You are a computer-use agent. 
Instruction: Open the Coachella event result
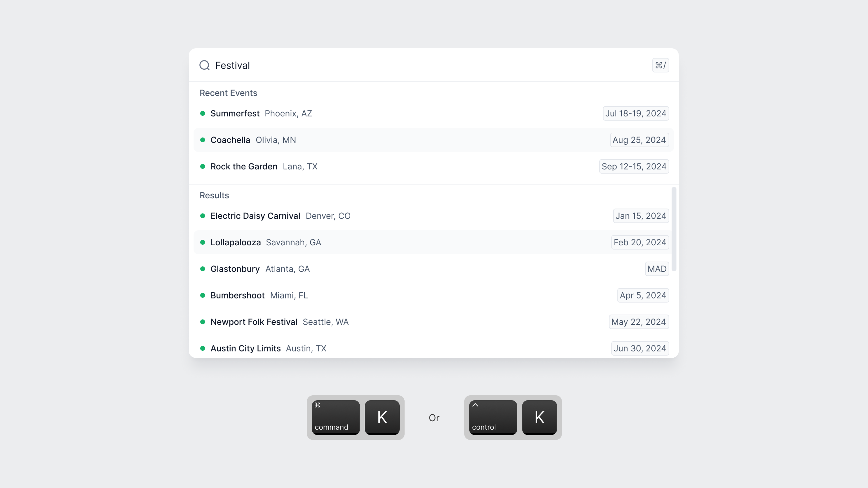point(434,140)
